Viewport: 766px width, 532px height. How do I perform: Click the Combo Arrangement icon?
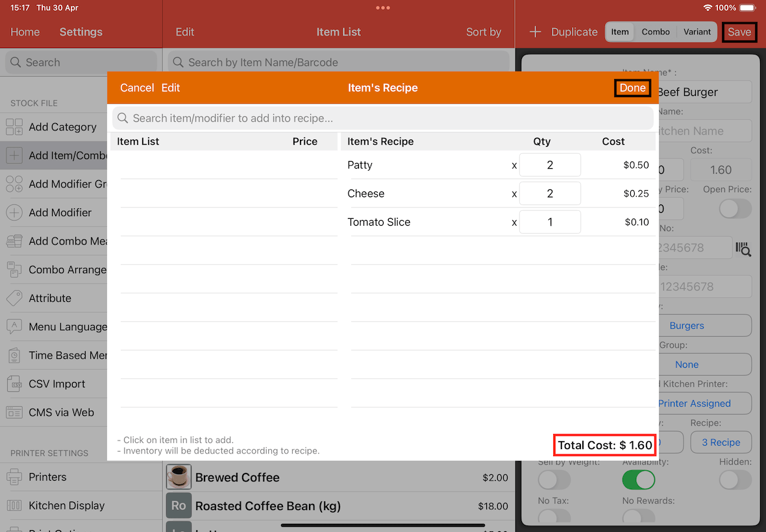click(14, 270)
